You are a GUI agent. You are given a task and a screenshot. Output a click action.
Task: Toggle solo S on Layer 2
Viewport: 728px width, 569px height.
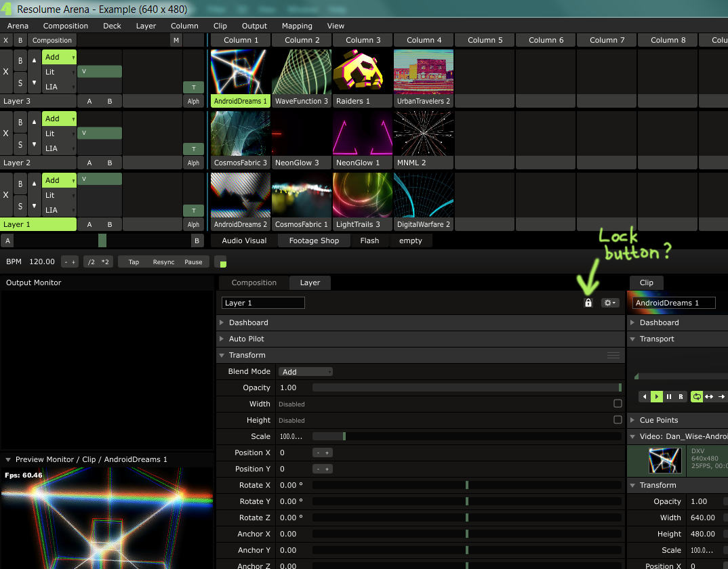pyautogui.click(x=20, y=144)
